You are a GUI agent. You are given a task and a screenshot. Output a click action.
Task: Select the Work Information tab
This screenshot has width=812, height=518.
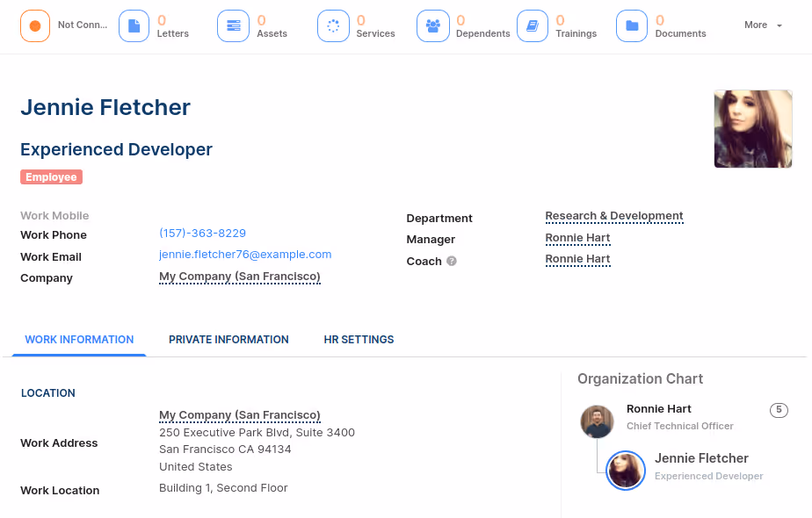(x=78, y=339)
